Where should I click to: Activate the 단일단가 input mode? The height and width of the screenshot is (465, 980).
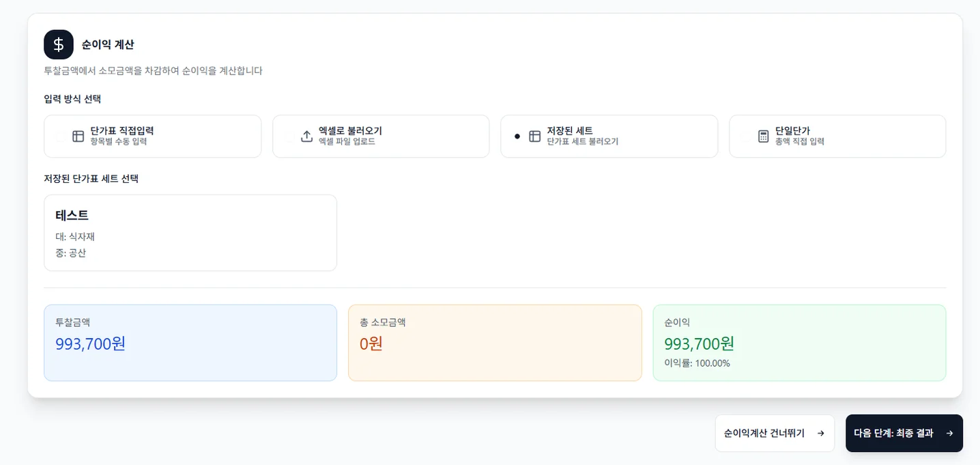(837, 136)
